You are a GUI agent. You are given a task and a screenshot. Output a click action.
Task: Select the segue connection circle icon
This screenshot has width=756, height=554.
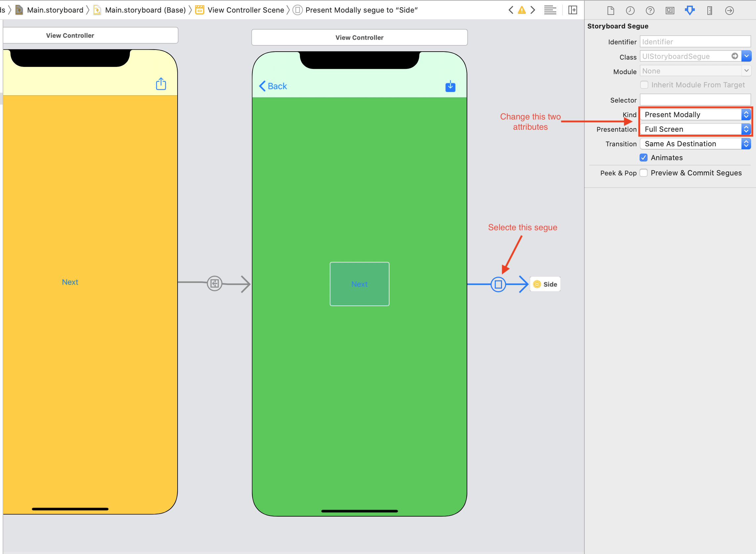point(498,284)
